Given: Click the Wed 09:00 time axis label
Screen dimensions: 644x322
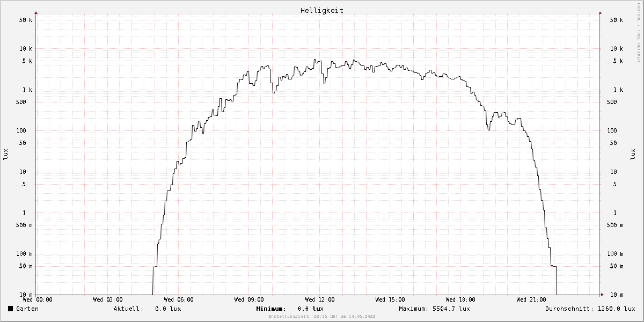Looking at the screenshot, I should pyautogui.click(x=250, y=299).
